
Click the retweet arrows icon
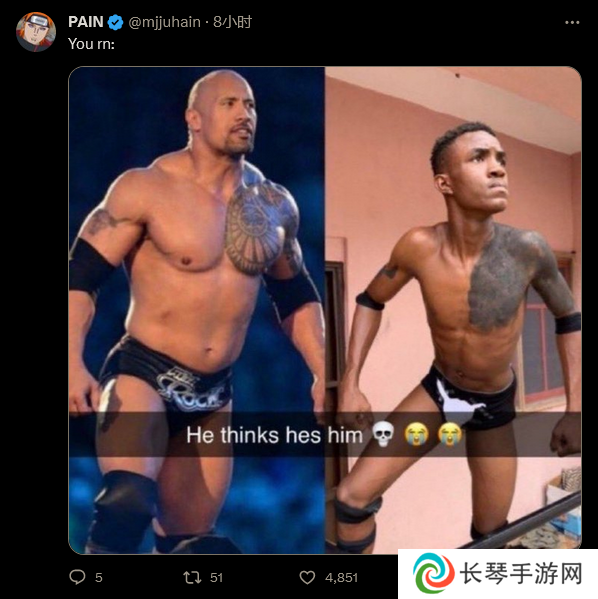(192, 577)
